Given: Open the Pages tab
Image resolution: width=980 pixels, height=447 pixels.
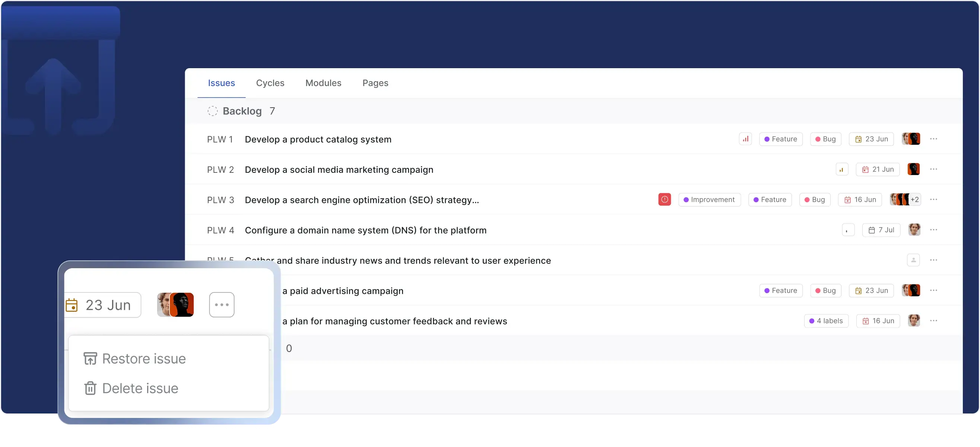Looking at the screenshot, I should (x=375, y=83).
